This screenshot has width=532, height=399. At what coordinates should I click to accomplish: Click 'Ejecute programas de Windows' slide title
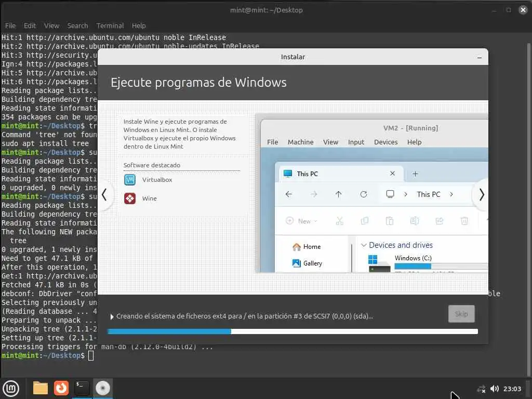coord(198,83)
